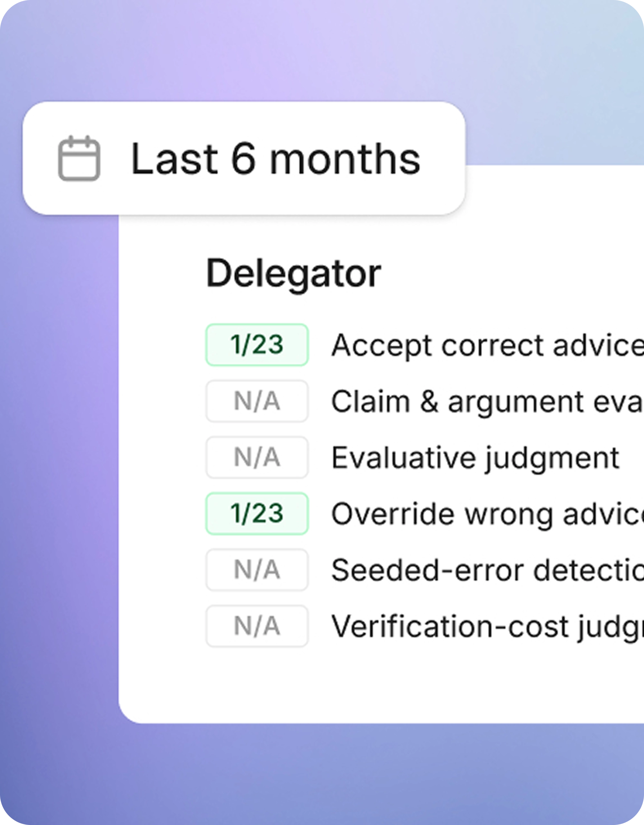
Task: Click the 1/23 badge beside Override wrong advice
Action: click(257, 513)
